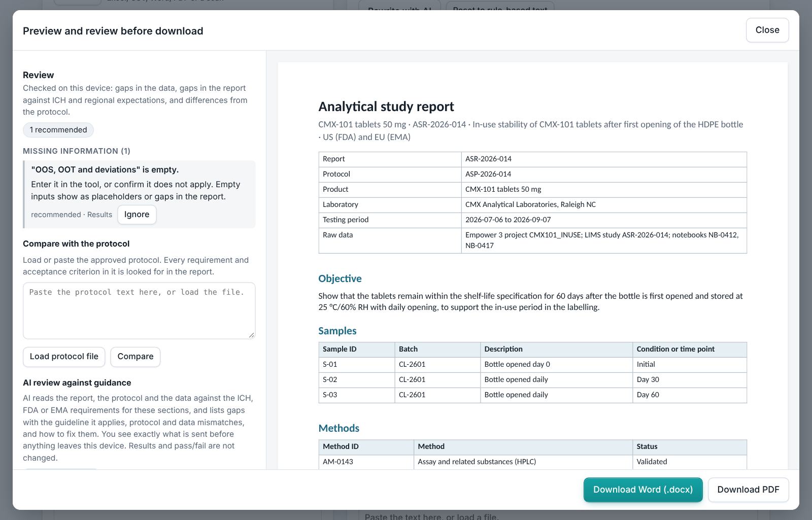Click the 'Bottle opened day 0' description cell
812x520 pixels.
pyautogui.click(x=557, y=365)
